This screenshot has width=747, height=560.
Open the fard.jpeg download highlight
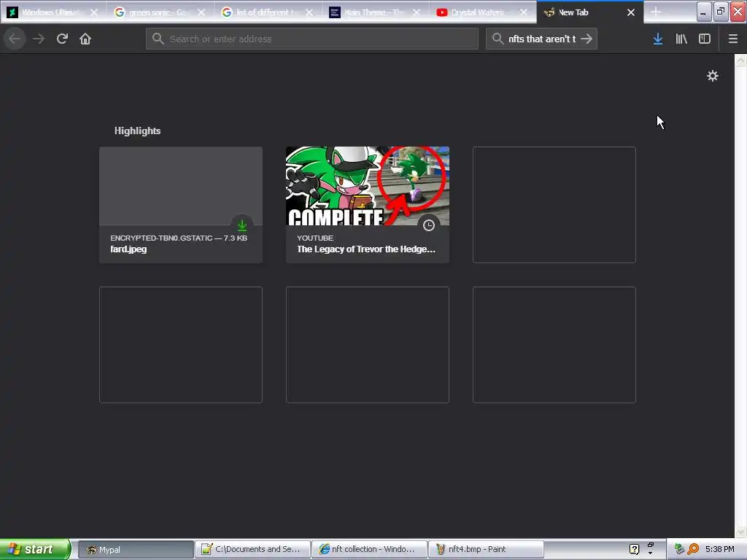click(181, 205)
